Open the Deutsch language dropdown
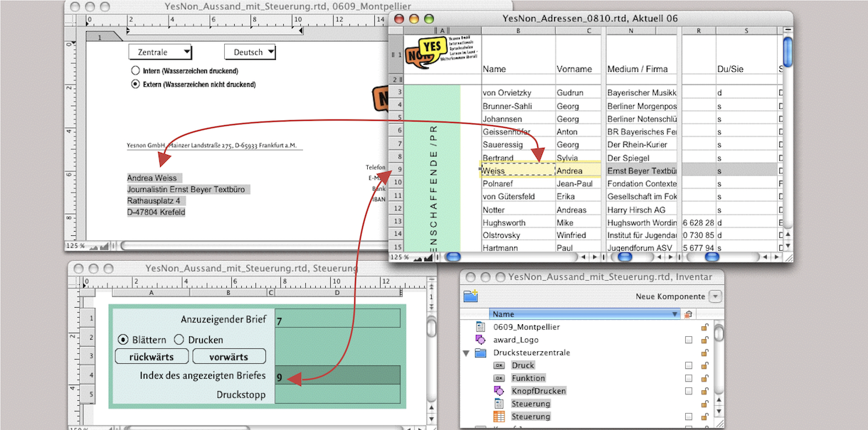Screen dimensions: 868x430 250,52
